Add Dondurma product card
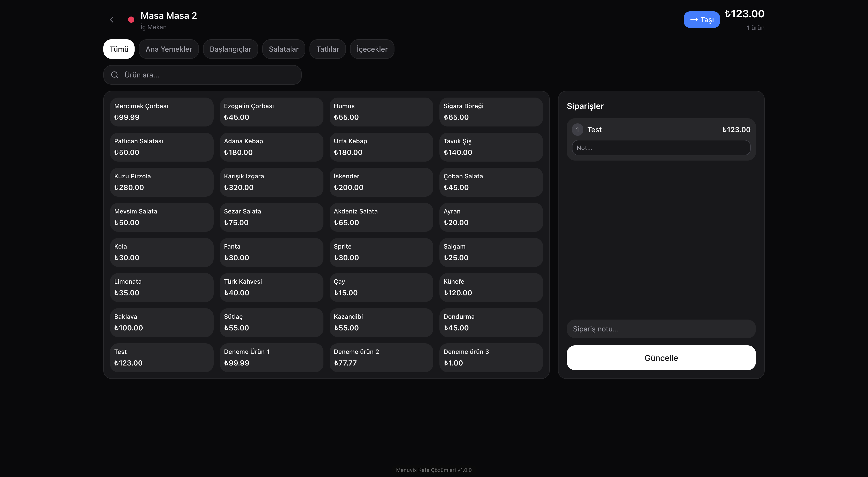Screen dimensions: 868x477 click(491, 322)
